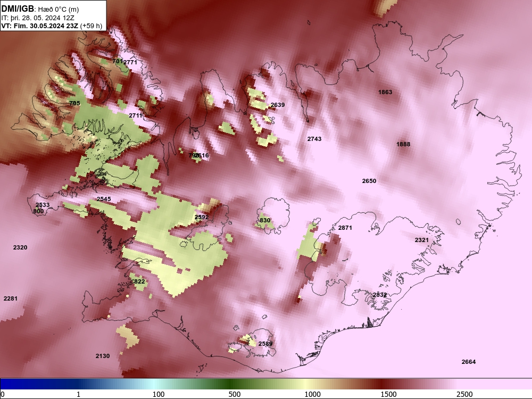The height and width of the screenshot is (399, 532).
Task: Click the 0 tick on color scale
Action: click(3, 394)
